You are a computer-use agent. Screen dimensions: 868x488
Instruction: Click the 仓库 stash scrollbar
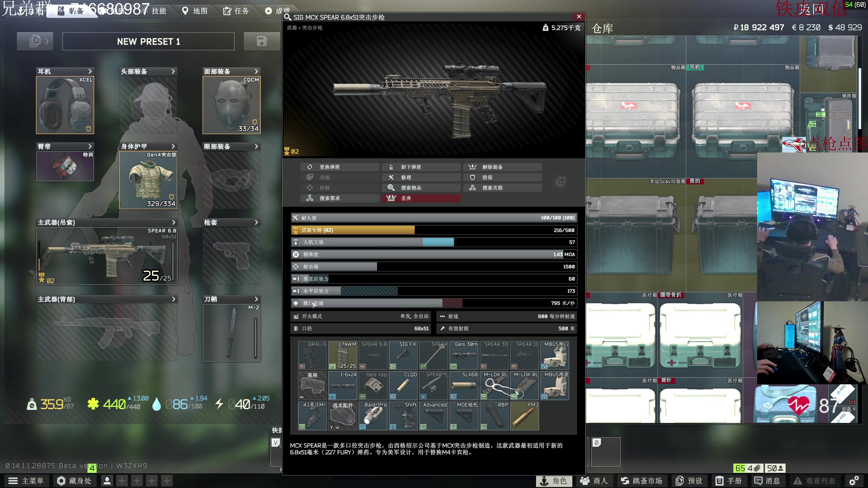(860, 98)
